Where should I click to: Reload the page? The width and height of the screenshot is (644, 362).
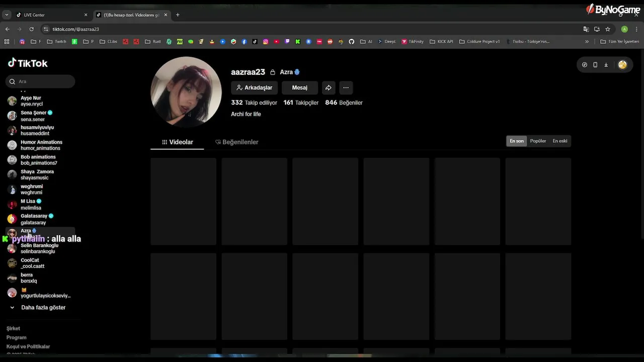click(x=31, y=29)
